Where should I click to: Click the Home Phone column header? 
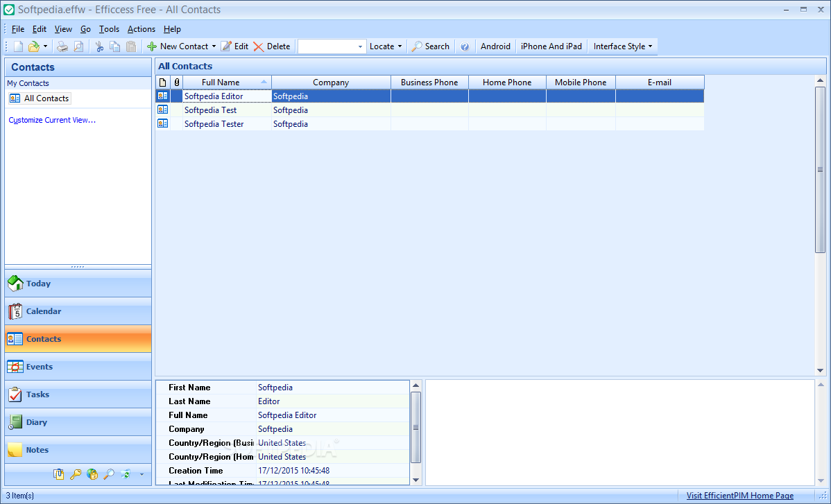(x=507, y=82)
